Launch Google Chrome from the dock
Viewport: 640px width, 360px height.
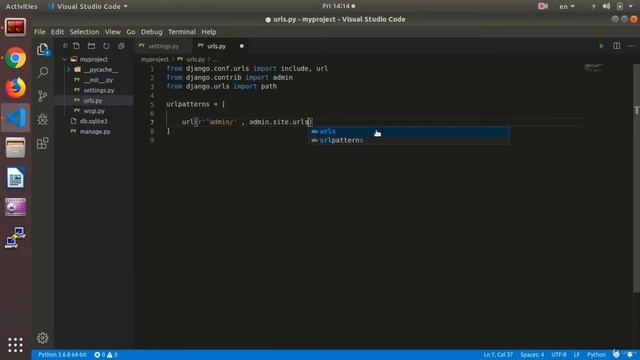click(16, 58)
